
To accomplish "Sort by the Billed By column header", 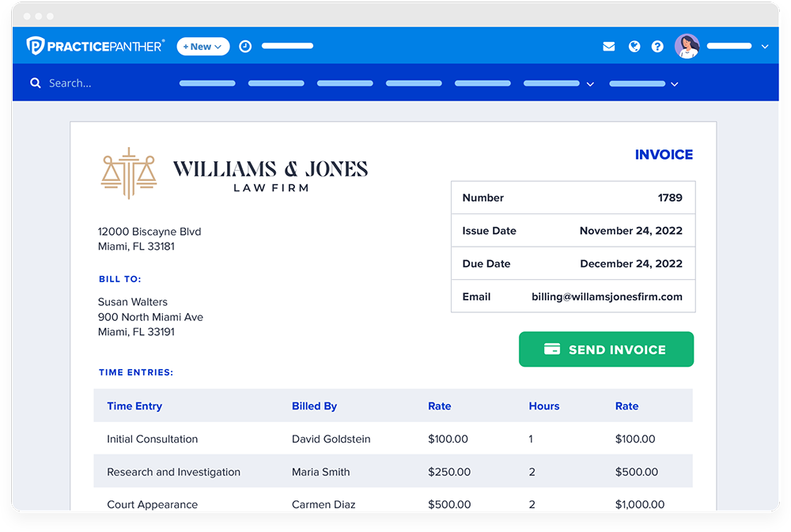I will pyautogui.click(x=314, y=406).
